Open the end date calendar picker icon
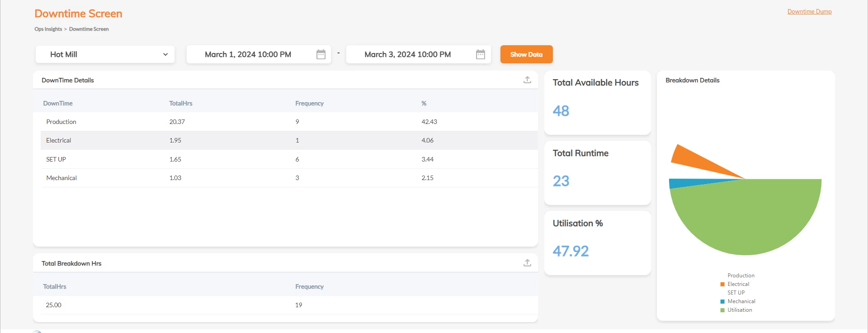Viewport: 868px width, 333px height. coord(481,54)
